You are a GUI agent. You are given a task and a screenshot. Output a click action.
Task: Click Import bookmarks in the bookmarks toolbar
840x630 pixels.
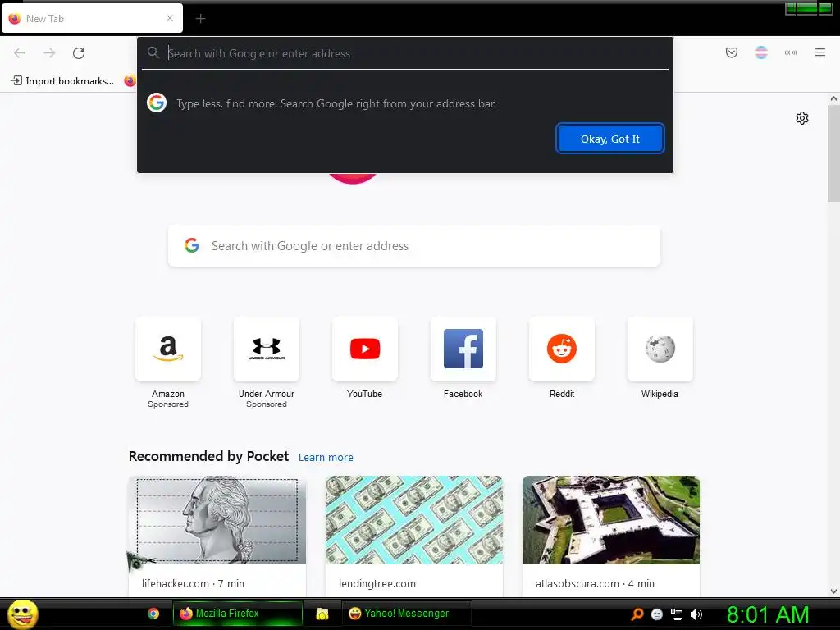click(x=62, y=81)
